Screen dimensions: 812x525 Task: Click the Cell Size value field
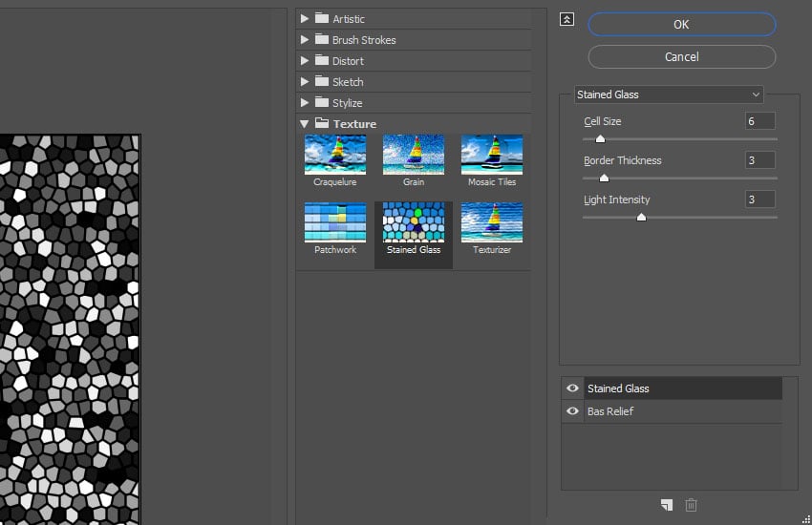(759, 121)
